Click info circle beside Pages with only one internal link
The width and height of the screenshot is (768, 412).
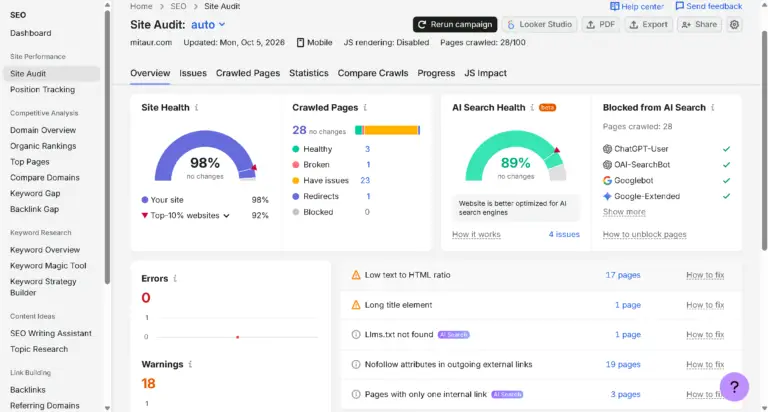[356, 394]
